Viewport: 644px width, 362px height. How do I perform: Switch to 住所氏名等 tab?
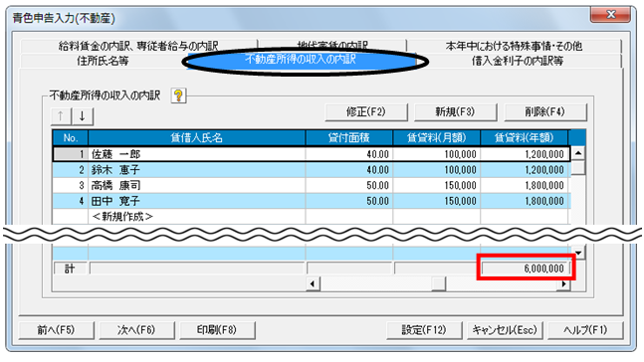point(103,61)
